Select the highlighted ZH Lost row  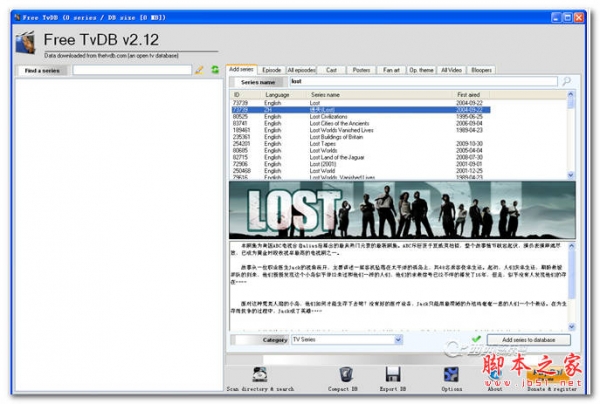click(x=360, y=110)
